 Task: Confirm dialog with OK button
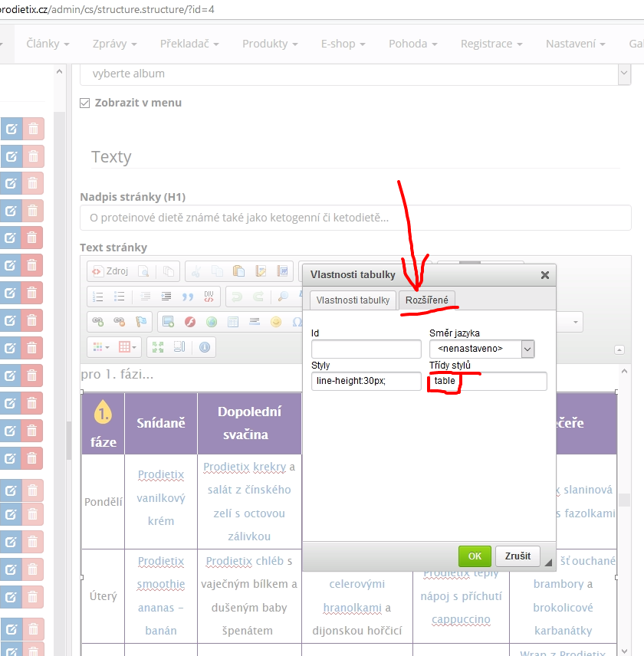click(475, 556)
